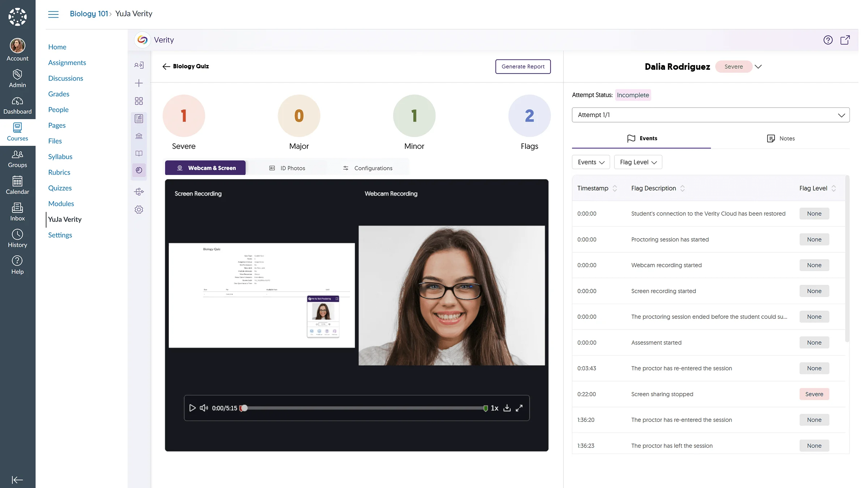Viewport: 868px width, 488px height.
Task: Open the Quizzes course link
Action: 60,188
